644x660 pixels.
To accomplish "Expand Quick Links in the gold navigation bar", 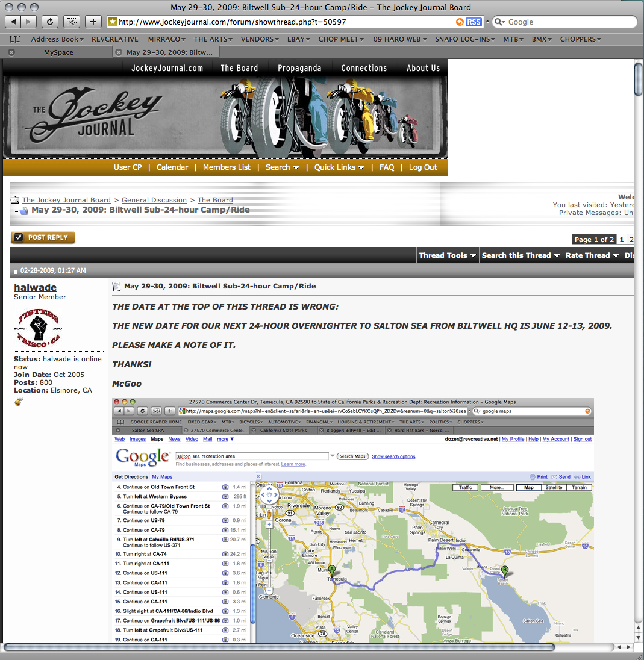I will (339, 167).
